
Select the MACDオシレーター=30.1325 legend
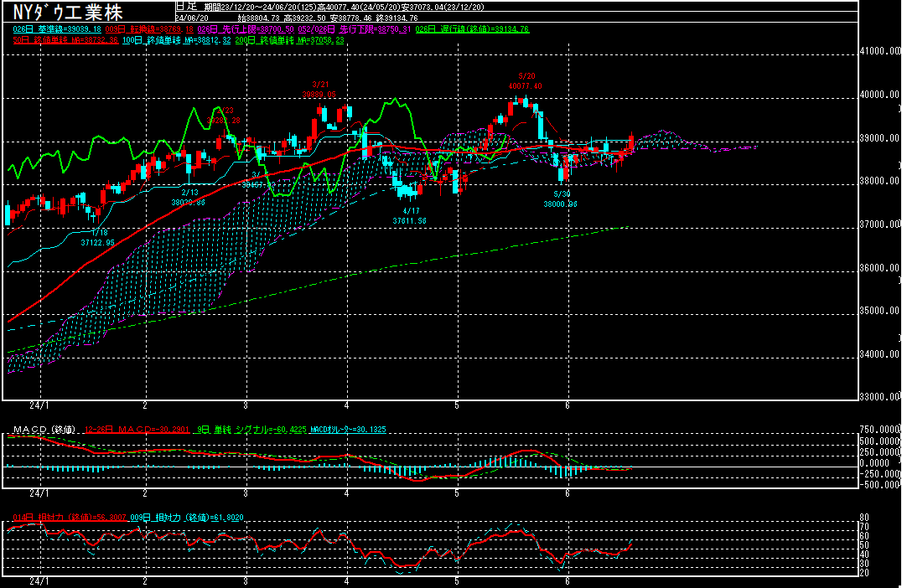point(348,430)
